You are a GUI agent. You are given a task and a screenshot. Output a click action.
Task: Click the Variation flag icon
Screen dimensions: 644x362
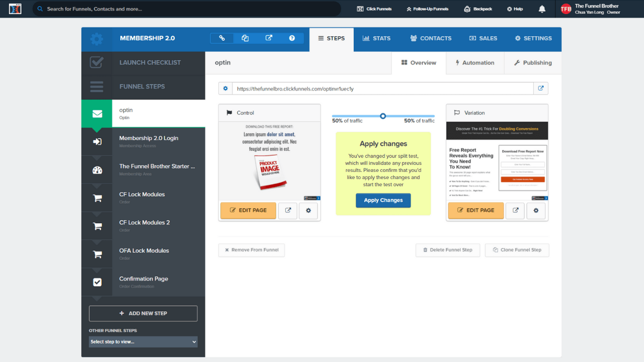click(x=457, y=113)
